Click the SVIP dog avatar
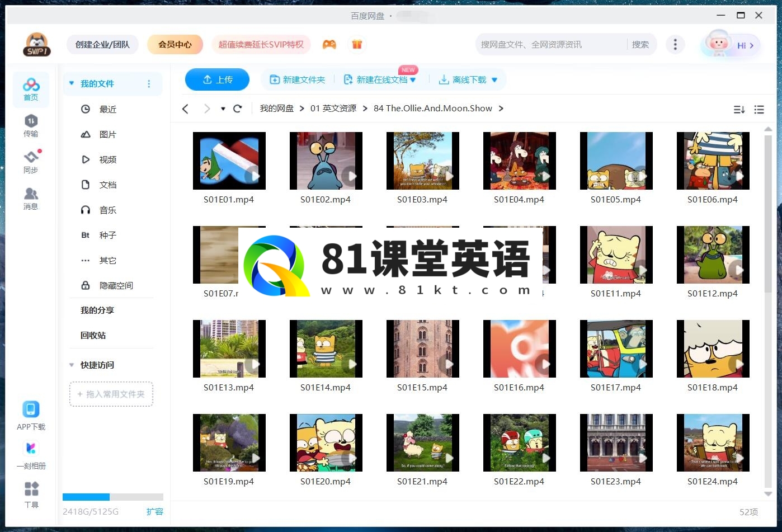The height and width of the screenshot is (532, 782). pyautogui.click(x=37, y=44)
